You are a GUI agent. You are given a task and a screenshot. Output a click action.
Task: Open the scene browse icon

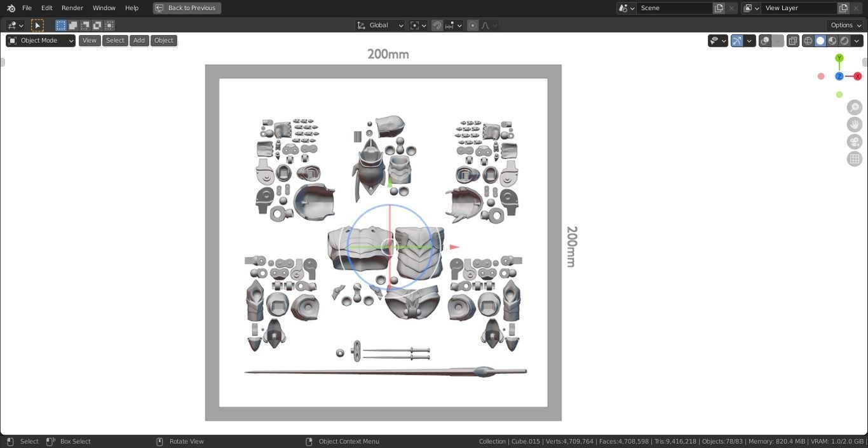point(627,8)
